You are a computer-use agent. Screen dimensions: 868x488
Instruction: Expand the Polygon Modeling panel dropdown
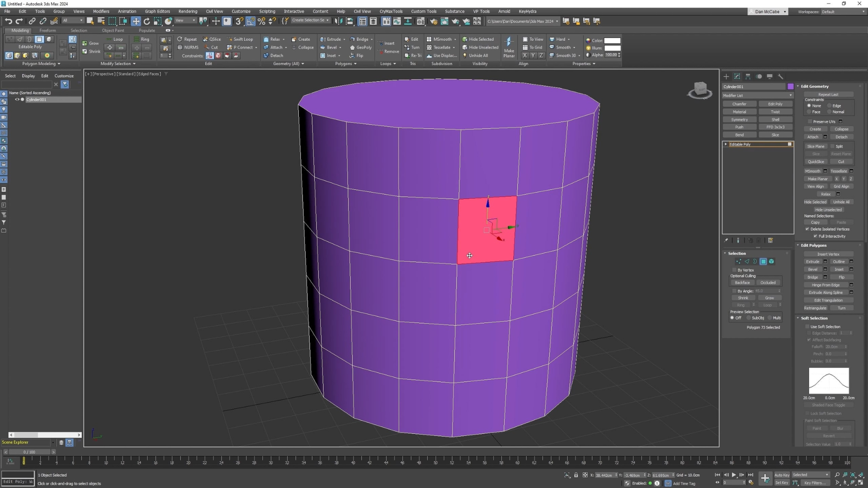pyautogui.click(x=41, y=64)
